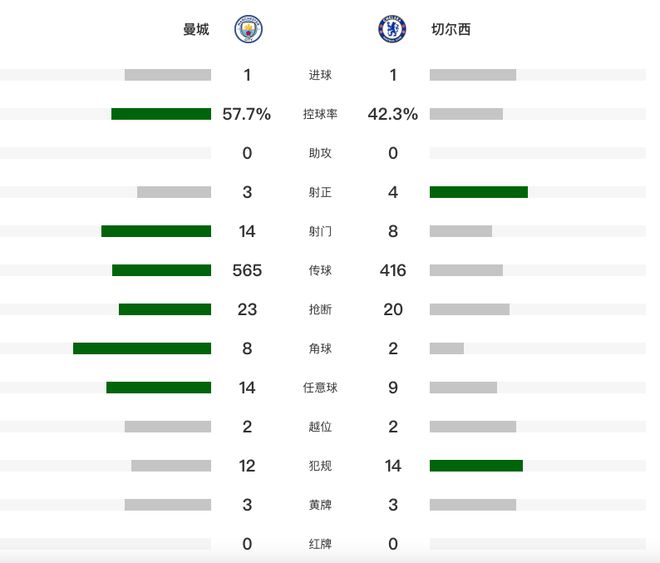Click Manchester City's green 控球率 bar
The image size is (660, 563).
click(161, 114)
